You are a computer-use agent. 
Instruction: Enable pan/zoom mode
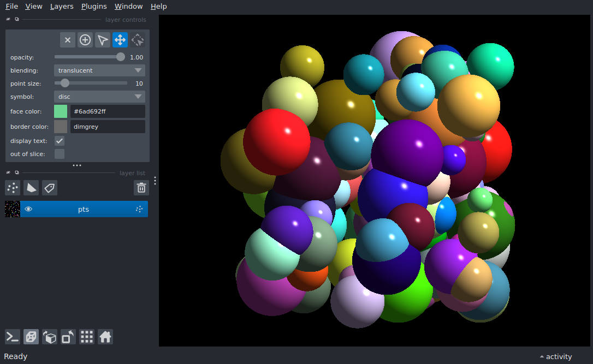tap(120, 40)
